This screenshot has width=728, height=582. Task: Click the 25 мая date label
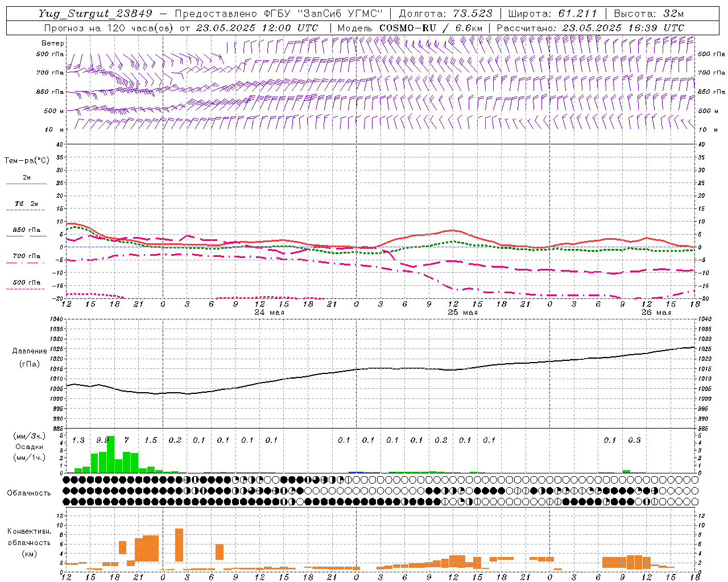462,313
